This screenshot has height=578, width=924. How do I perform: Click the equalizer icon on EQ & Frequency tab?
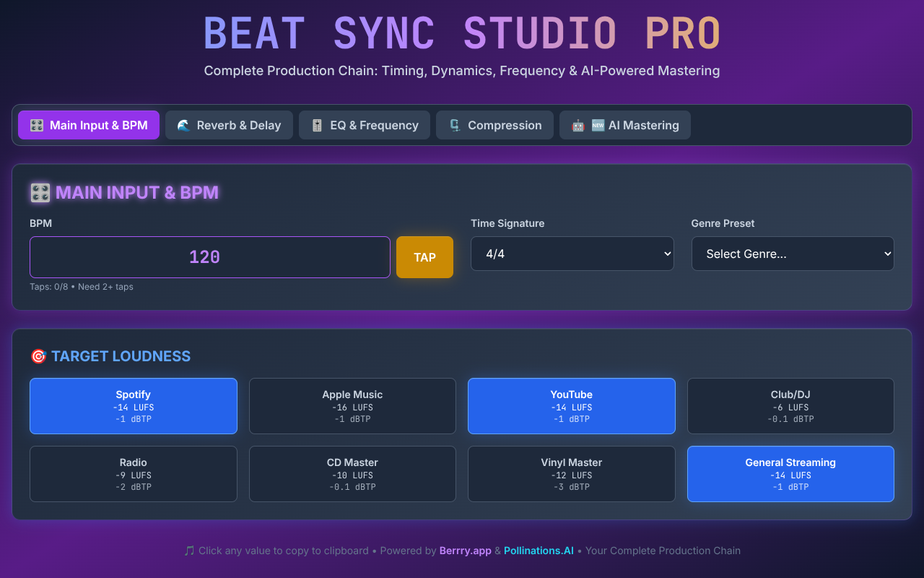(316, 125)
